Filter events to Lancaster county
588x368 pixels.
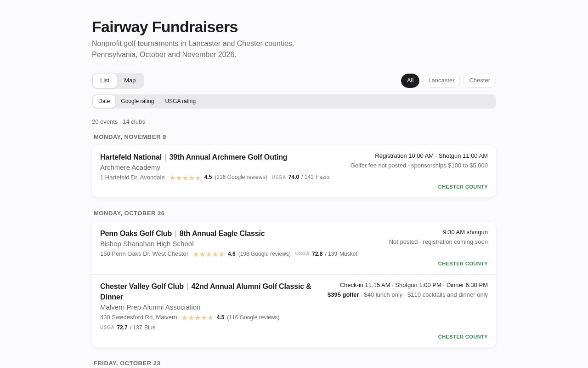[x=441, y=80]
